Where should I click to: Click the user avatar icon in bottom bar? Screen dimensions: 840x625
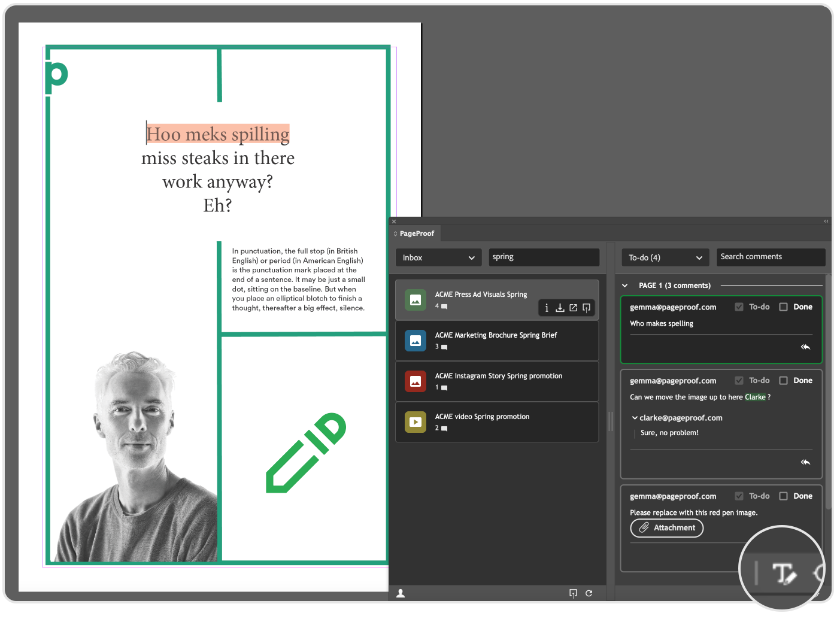pyautogui.click(x=401, y=593)
